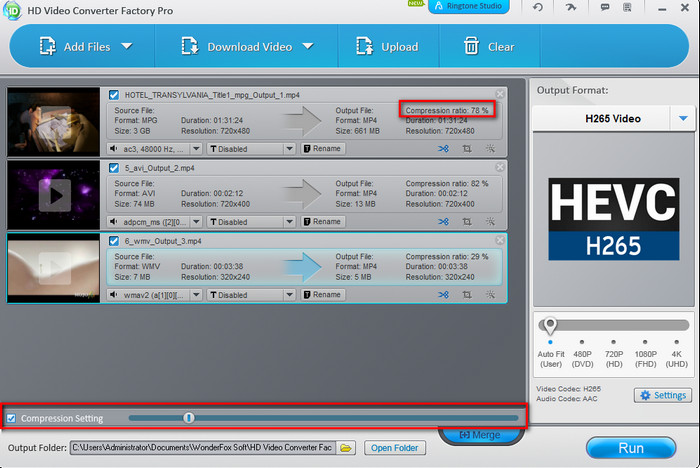Remove 6_wmv_Output_3.mp4 with its X icon

[500, 240]
